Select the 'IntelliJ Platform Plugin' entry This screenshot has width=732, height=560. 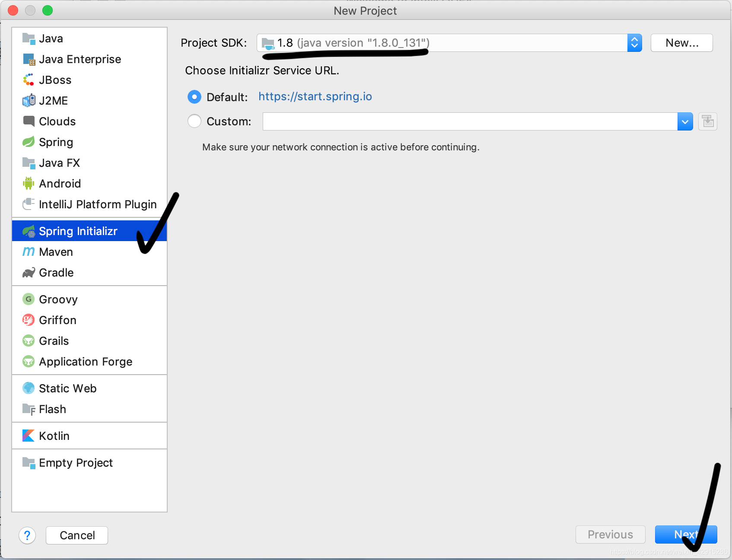click(x=89, y=204)
